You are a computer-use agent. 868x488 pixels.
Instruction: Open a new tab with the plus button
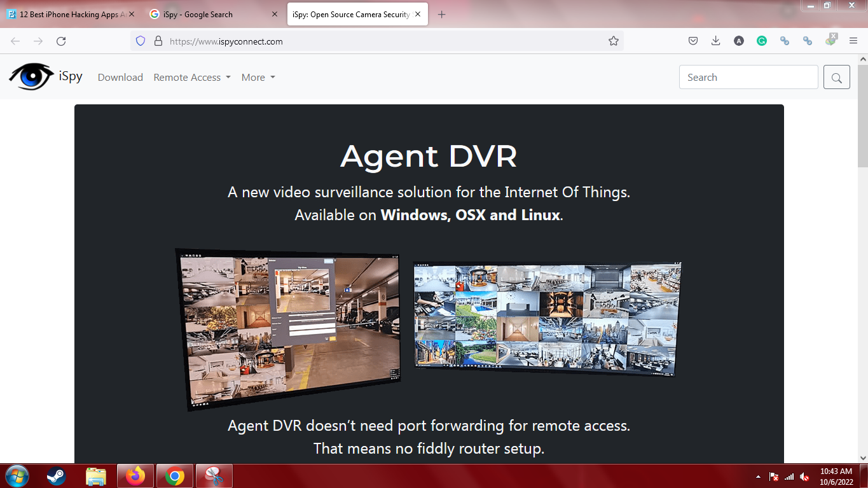pyautogui.click(x=442, y=15)
